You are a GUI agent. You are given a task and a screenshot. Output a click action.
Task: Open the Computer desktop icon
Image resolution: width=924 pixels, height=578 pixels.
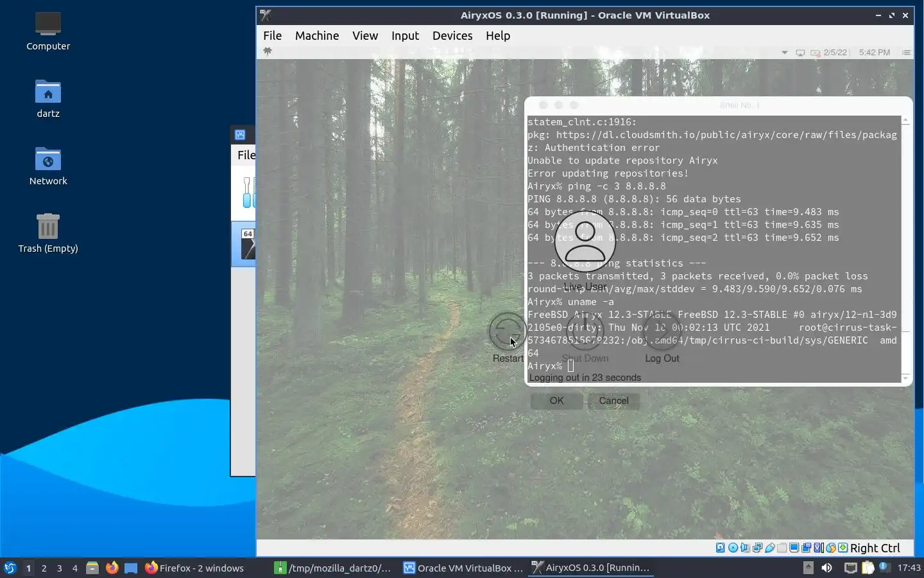pyautogui.click(x=48, y=31)
